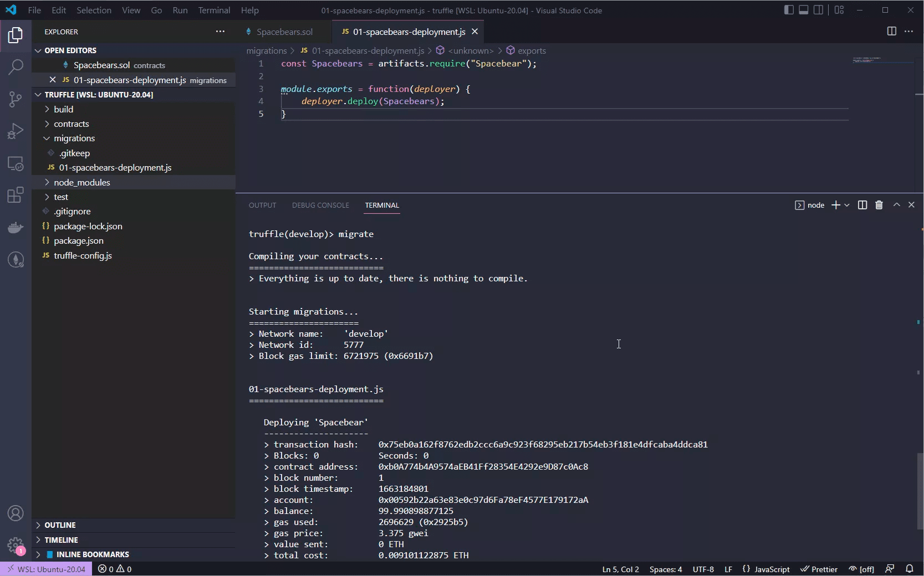Open the Run and Debug view icon
Screen dimensions: 924x576
16,131
